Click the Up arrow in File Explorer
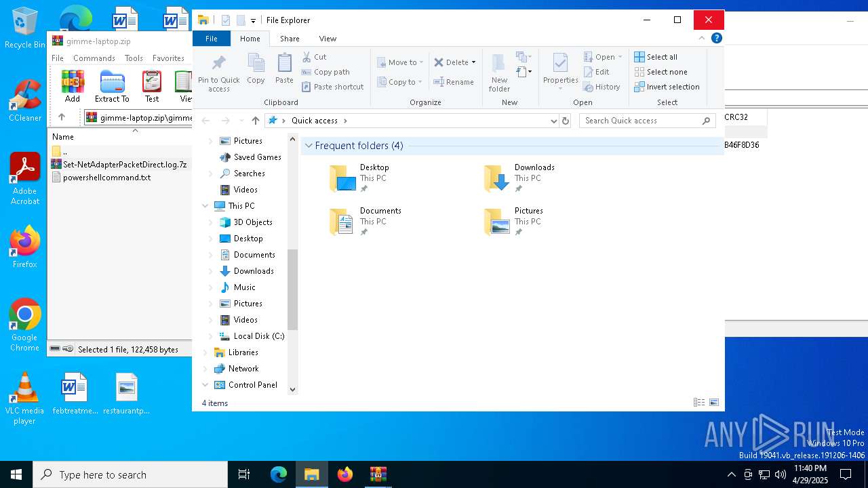 point(255,121)
